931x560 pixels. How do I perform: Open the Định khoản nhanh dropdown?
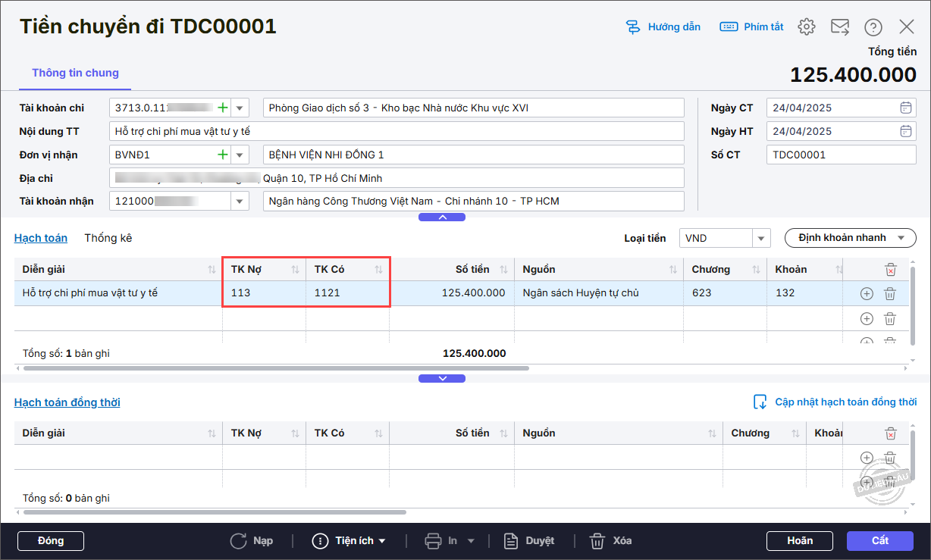click(x=850, y=238)
